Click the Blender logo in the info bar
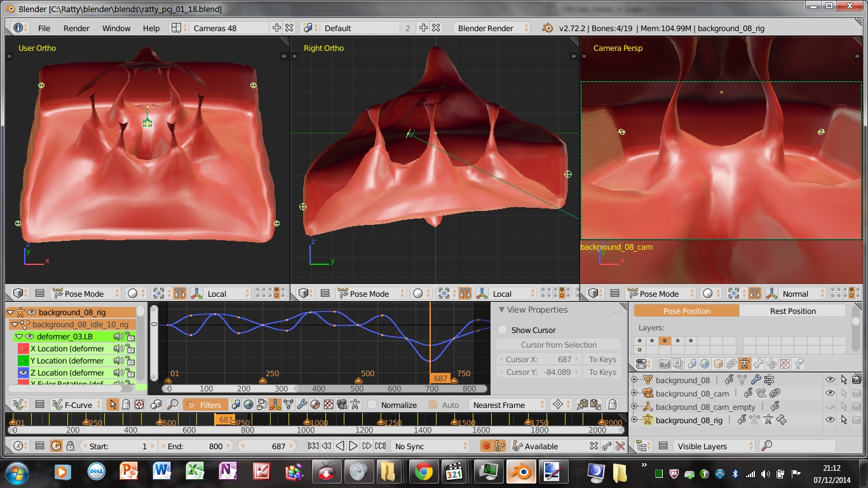This screenshot has width=868, height=488. coord(548,28)
